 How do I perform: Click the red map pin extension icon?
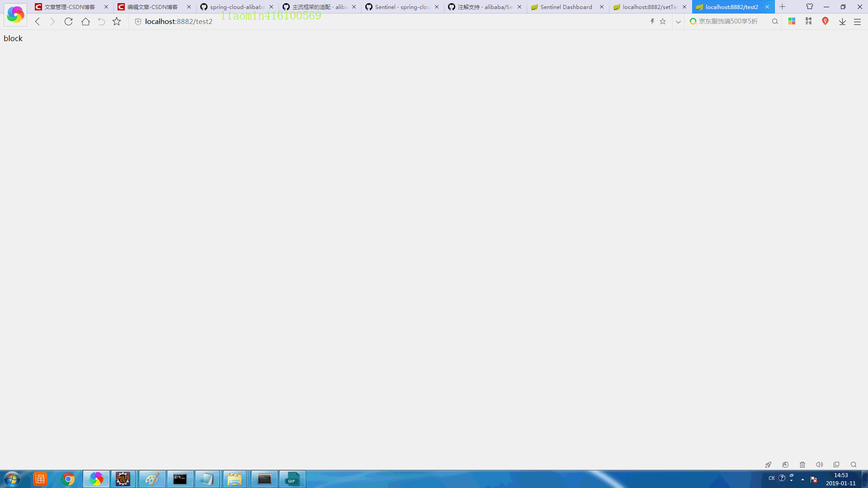click(x=825, y=21)
